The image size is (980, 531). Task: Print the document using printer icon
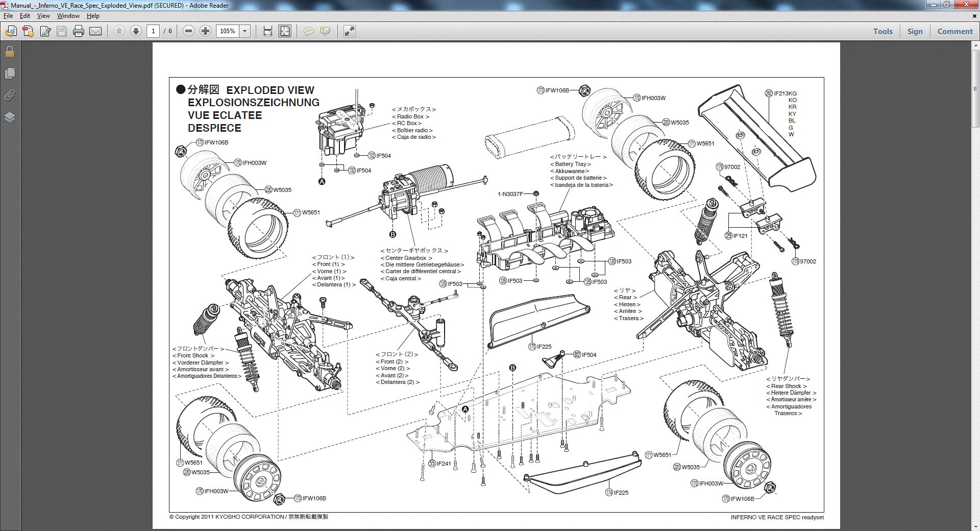(x=79, y=31)
